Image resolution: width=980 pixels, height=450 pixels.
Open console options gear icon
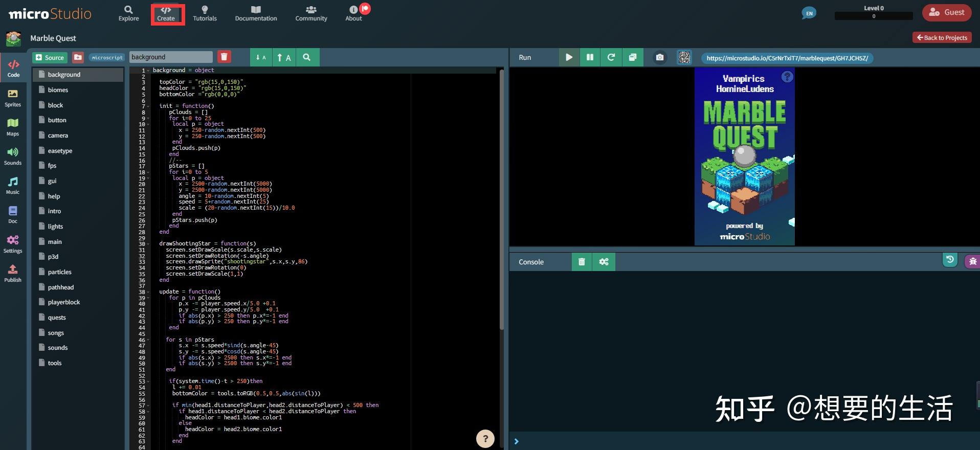[604, 262]
